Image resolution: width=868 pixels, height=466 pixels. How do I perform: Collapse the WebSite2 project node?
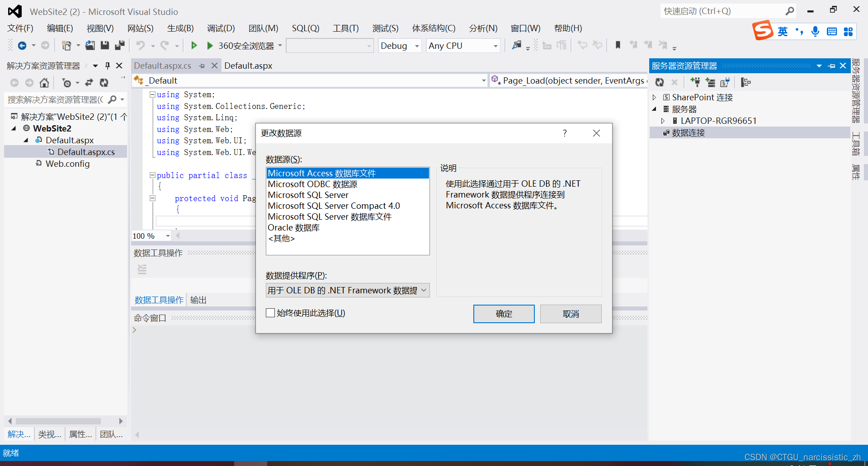[14, 128]
